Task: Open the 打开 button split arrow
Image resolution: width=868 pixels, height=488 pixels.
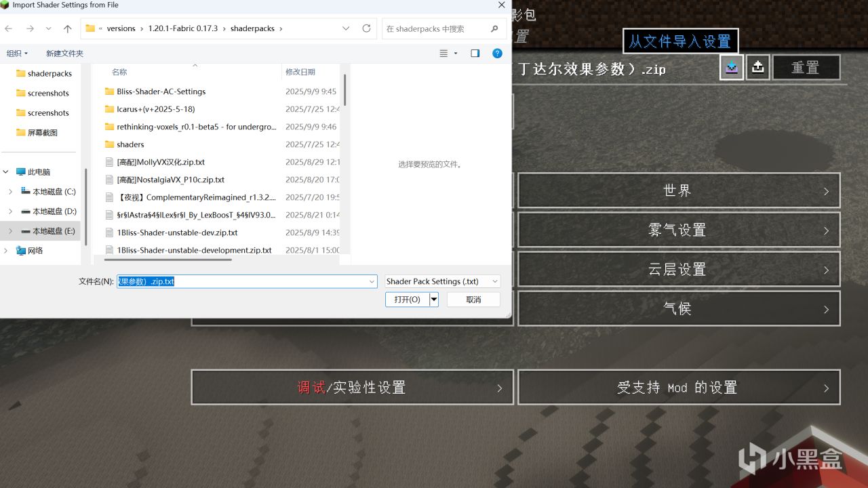Action: point(434,300)
